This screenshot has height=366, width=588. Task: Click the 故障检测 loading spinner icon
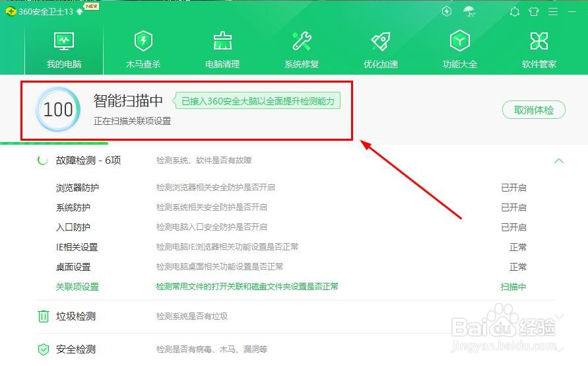tap(43, 161)
